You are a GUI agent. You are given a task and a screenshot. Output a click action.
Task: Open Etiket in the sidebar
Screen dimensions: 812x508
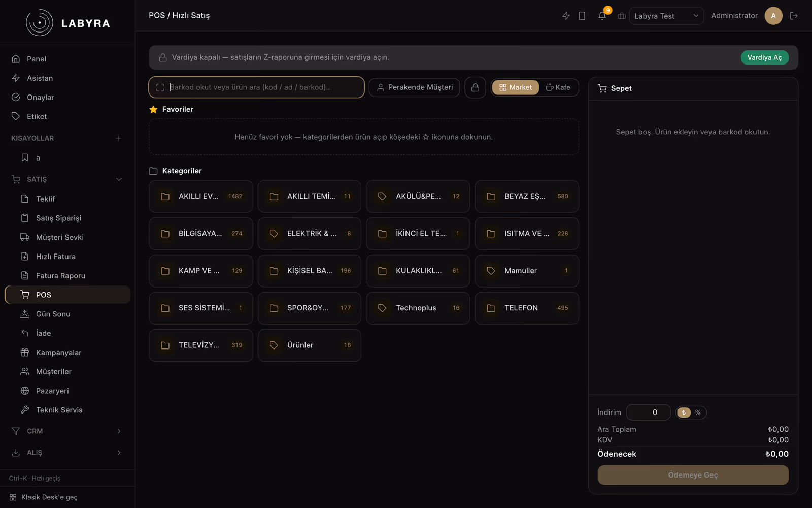67,116
